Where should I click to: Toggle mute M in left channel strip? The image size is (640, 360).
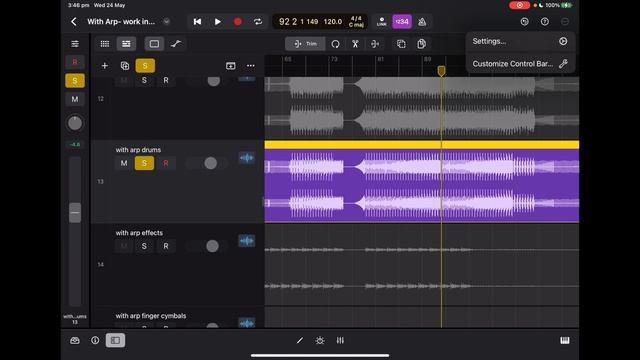75,99
